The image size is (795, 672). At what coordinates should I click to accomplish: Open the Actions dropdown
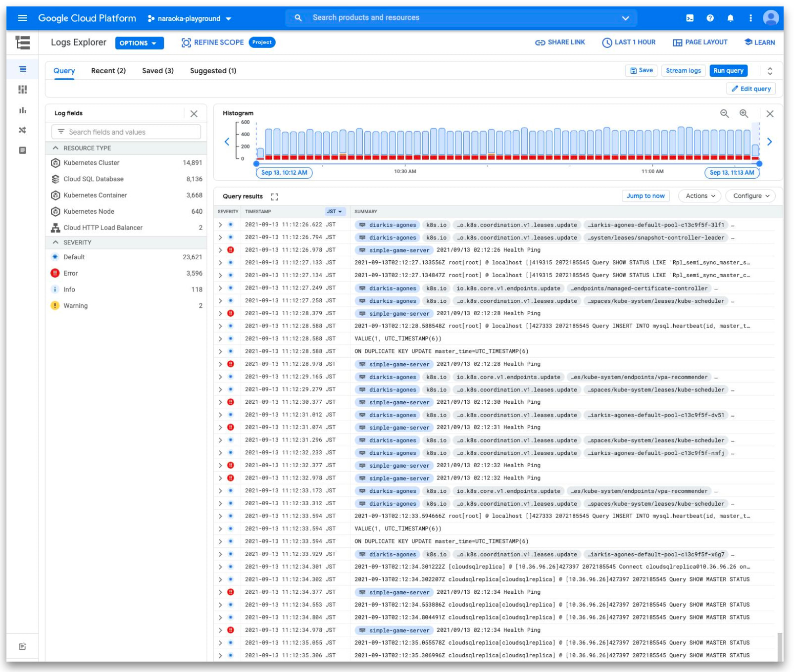[700, 196]
